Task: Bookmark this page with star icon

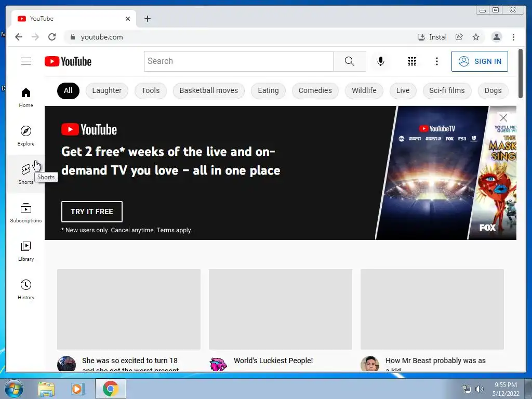Action: point(476,37)
